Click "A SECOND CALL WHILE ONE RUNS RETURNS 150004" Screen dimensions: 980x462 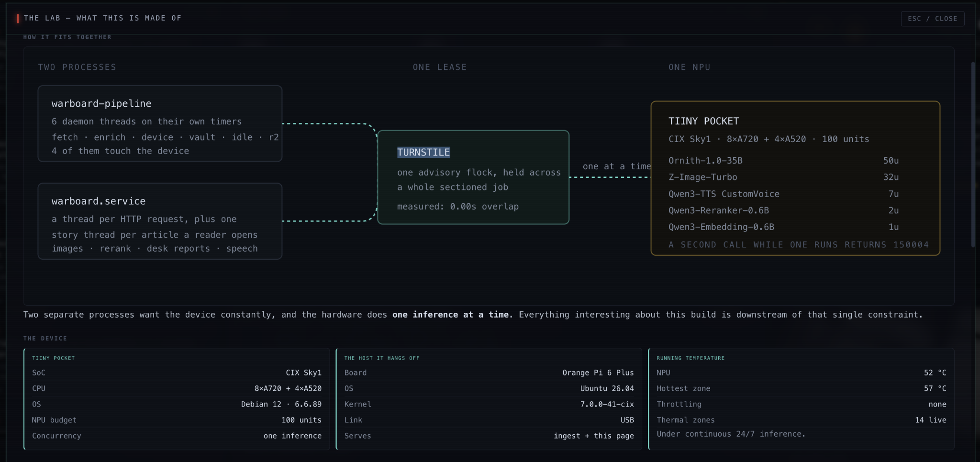[799, 244]
